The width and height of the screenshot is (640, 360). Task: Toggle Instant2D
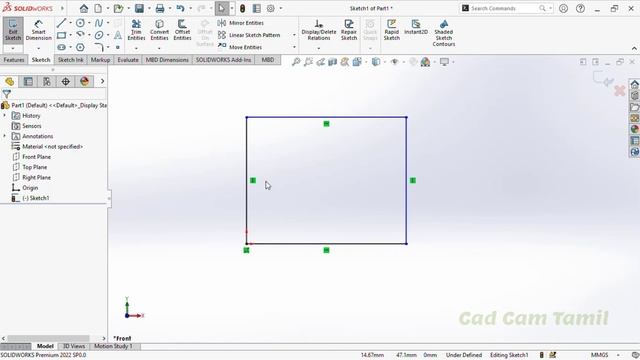pos(416,27)
